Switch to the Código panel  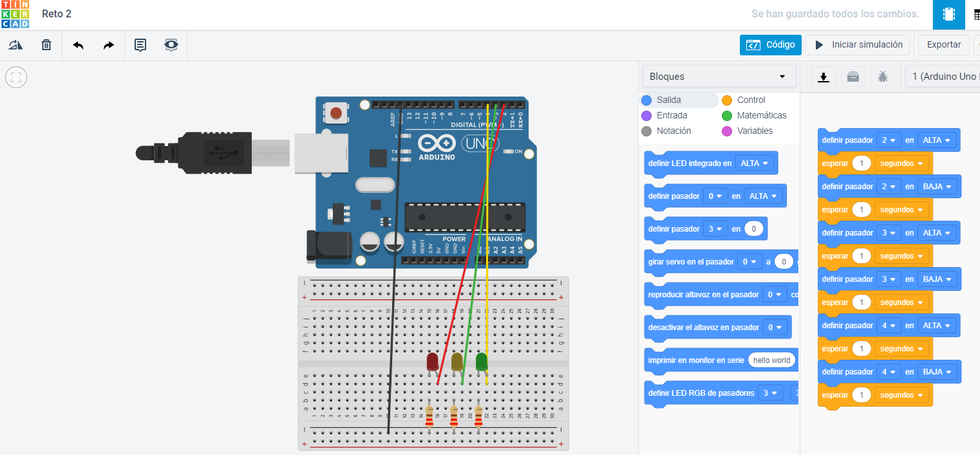point(770,44)
